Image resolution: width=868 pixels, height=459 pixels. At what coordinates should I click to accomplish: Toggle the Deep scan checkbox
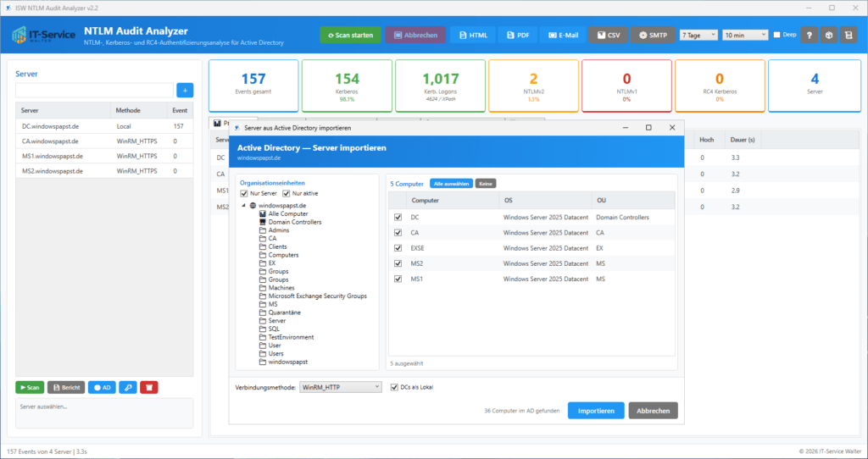coord(776,35)
